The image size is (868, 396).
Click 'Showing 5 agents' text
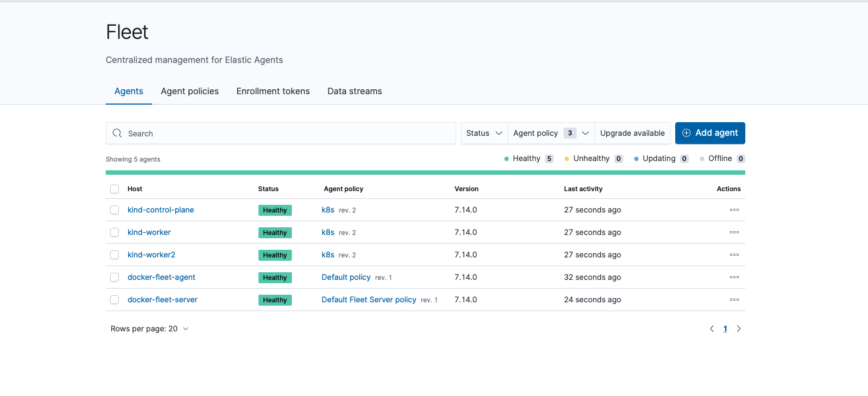click(133, 159)
